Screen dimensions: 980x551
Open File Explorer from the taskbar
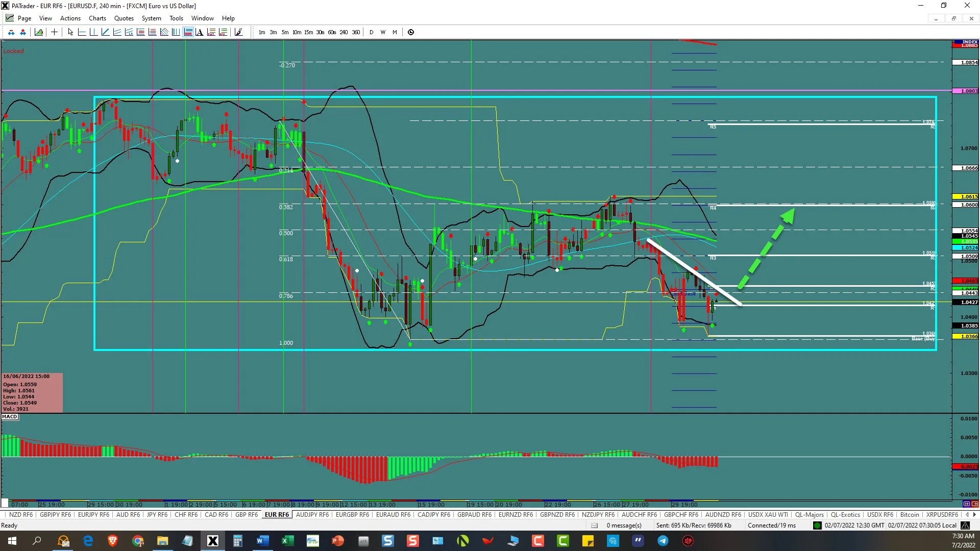pos(162,541)
